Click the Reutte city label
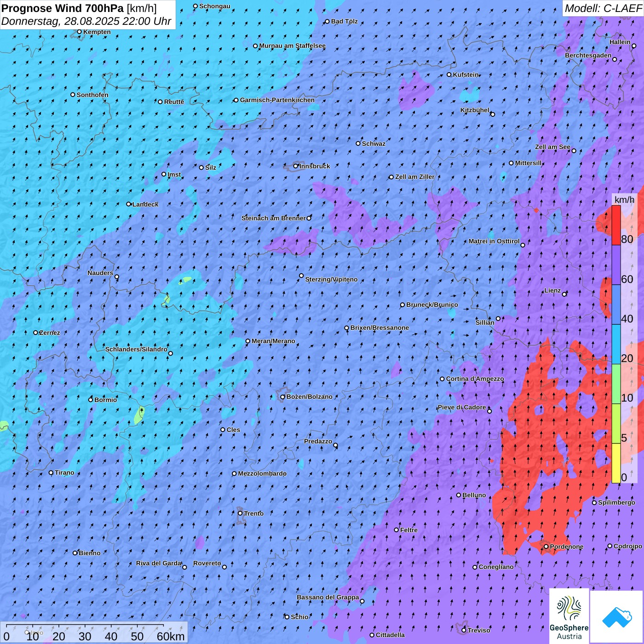Viewport: 644px width, 644px height. [174, 102]
